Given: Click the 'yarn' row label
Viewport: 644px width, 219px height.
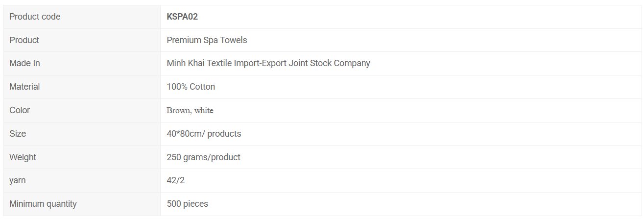Looking at the screenshot, I should (x=18, y=180).
